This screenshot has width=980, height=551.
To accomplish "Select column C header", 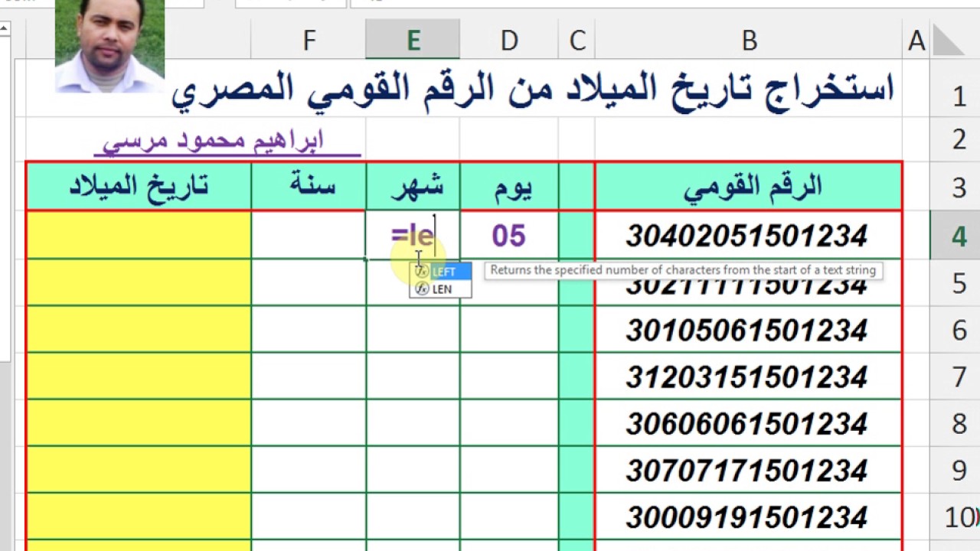I will pos(577,41).
